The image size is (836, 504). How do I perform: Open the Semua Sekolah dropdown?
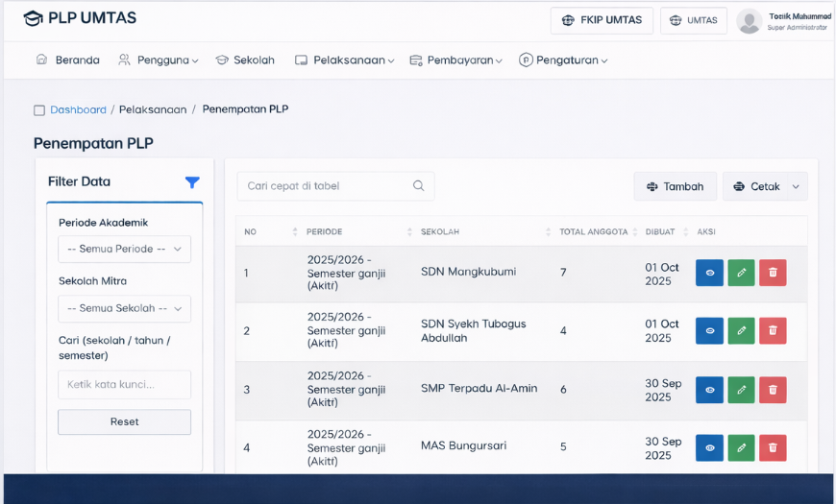point(124,308)
